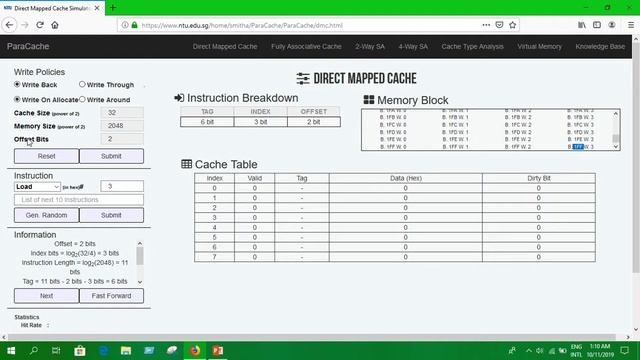Show hidden system tray icons
The image size is (640, 360).
click(x=529, y=351)
